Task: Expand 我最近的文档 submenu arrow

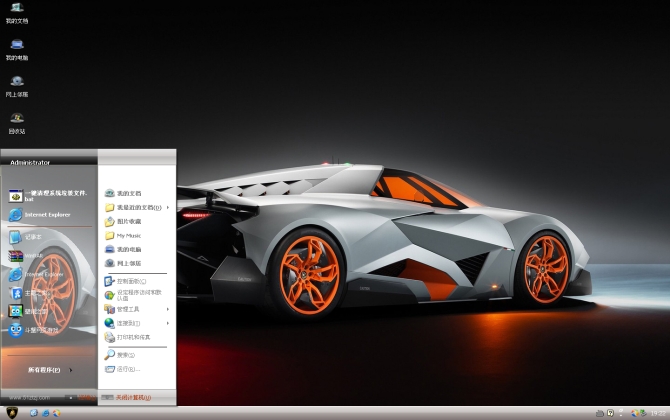Action: (168, 208)
